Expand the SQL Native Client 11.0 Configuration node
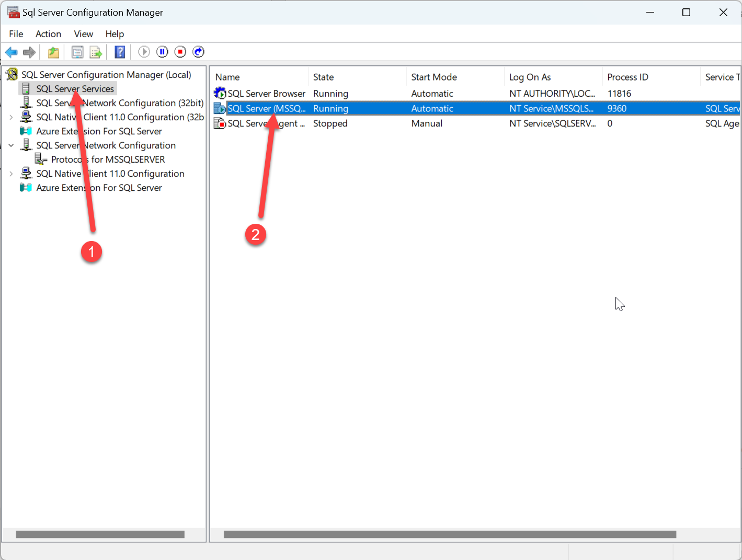The width and height of the screenshot is (742, 560). point(12,174)
